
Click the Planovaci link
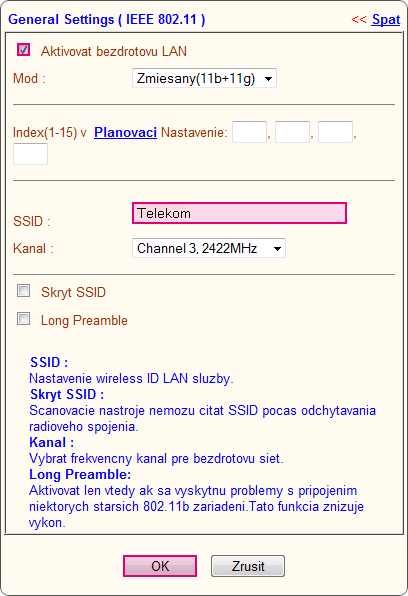(125, 132)
